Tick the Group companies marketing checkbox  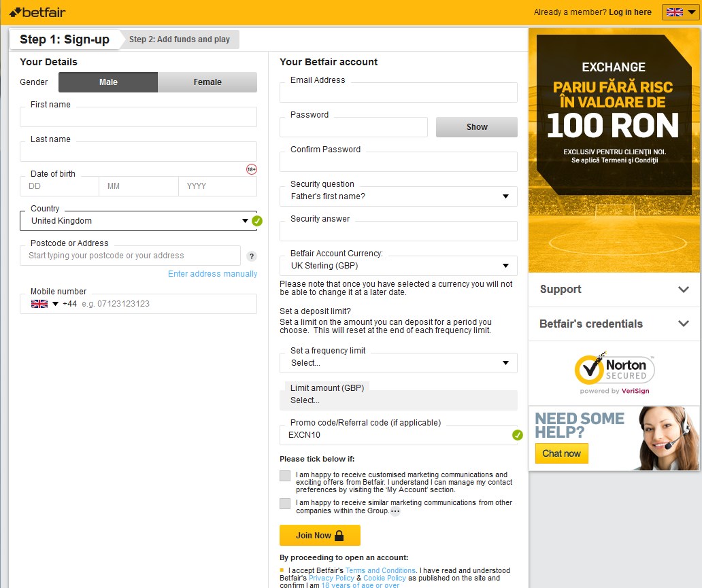285,504
